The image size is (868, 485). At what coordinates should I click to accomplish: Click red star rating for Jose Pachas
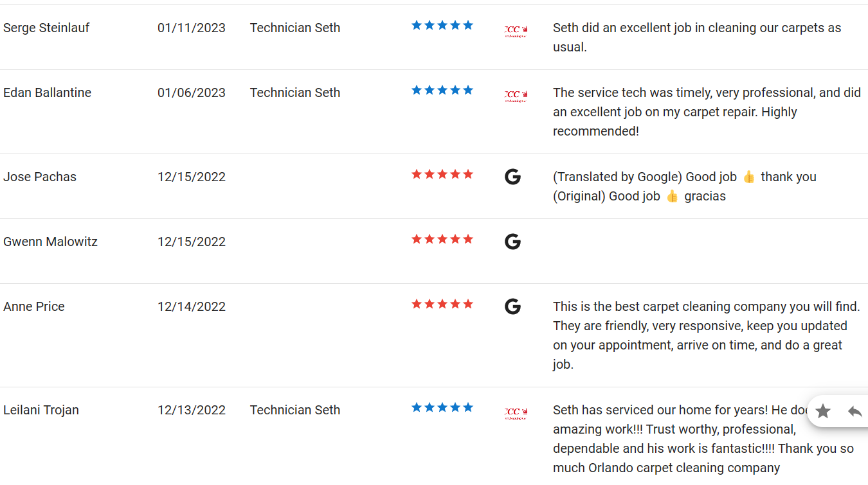442,174
